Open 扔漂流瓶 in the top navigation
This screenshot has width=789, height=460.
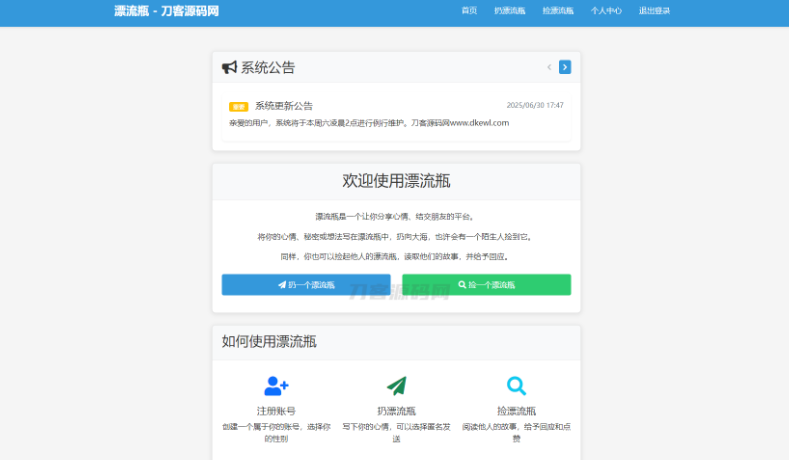tap(509, 11)
